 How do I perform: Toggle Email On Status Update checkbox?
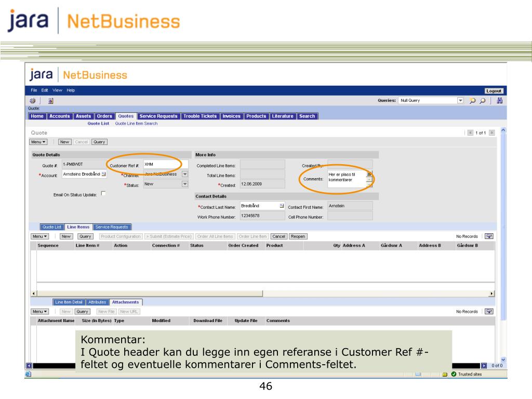(x=103, y=193)
